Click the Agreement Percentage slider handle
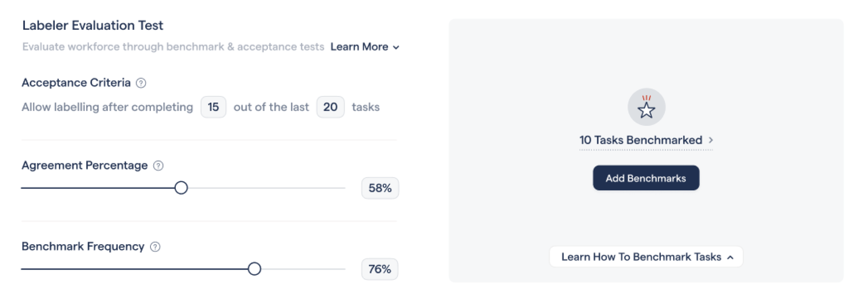This screenshot has width=868, height=303. pos(181,188)
